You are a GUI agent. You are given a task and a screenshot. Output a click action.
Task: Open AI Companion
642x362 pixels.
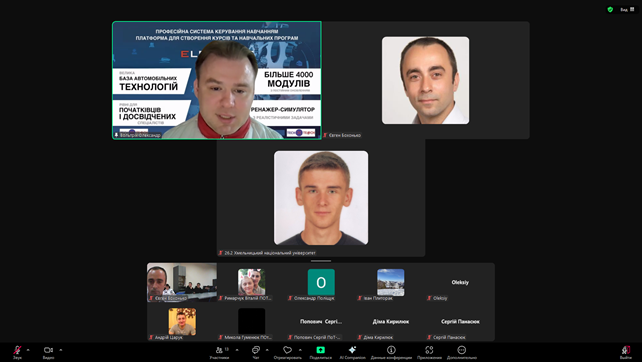[353, 351]
